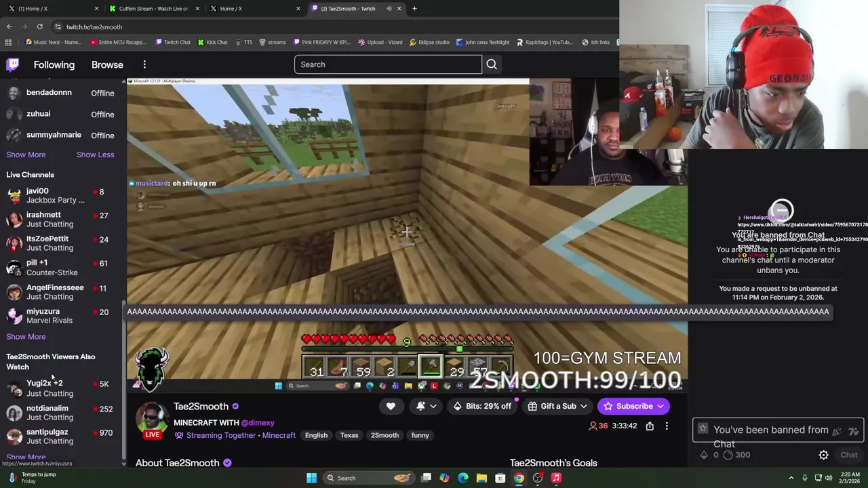The image size is (868, 488).
Task: Go back with the browser back arrow
Action: coord(9,26)
